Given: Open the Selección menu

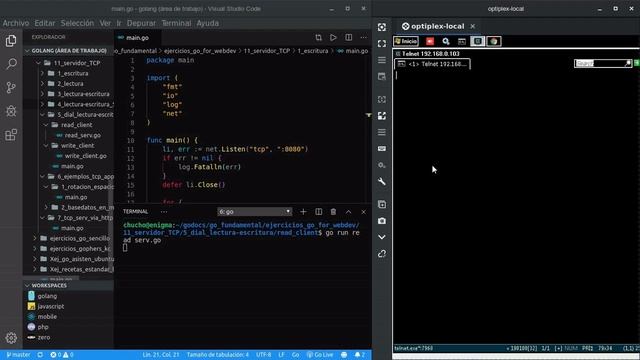Looking at the screenshot, I should coord(77,23).
